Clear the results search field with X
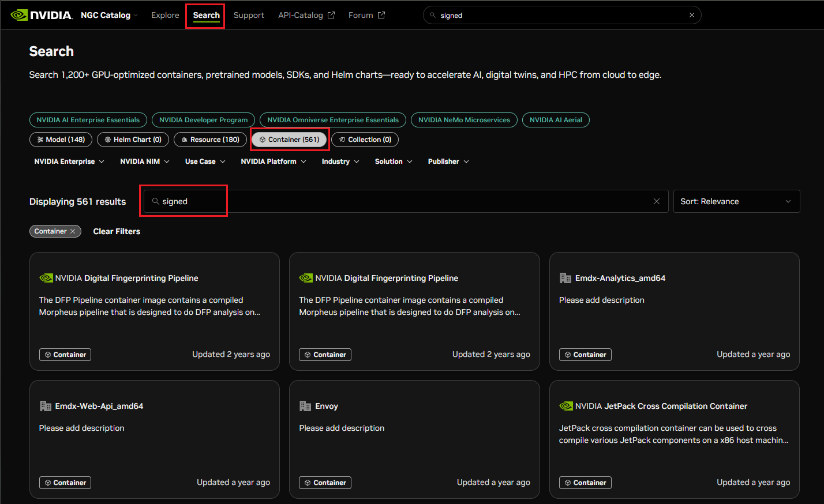This screenshot has height=504, width=824. (657, 201)
